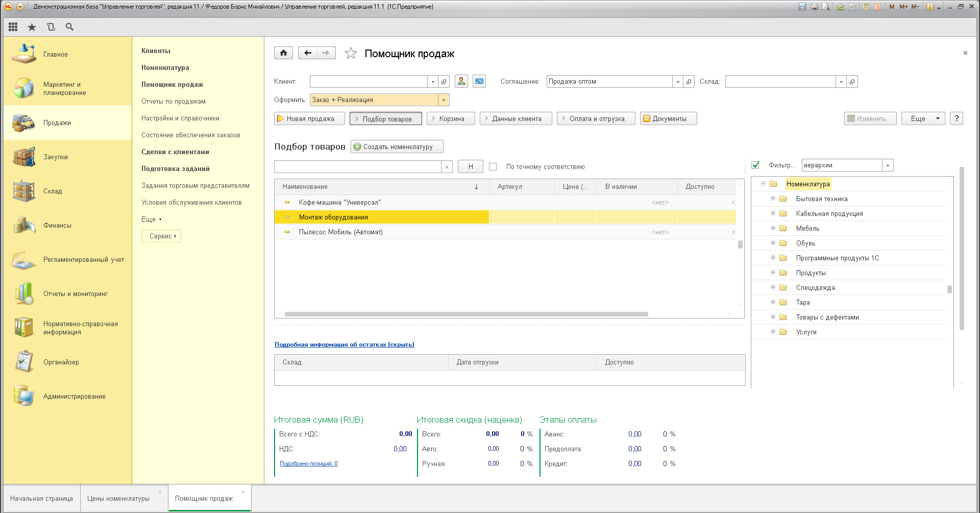
Task: Expand the Мебель folder
Action: pyautogui.click(x=773, y=228)
